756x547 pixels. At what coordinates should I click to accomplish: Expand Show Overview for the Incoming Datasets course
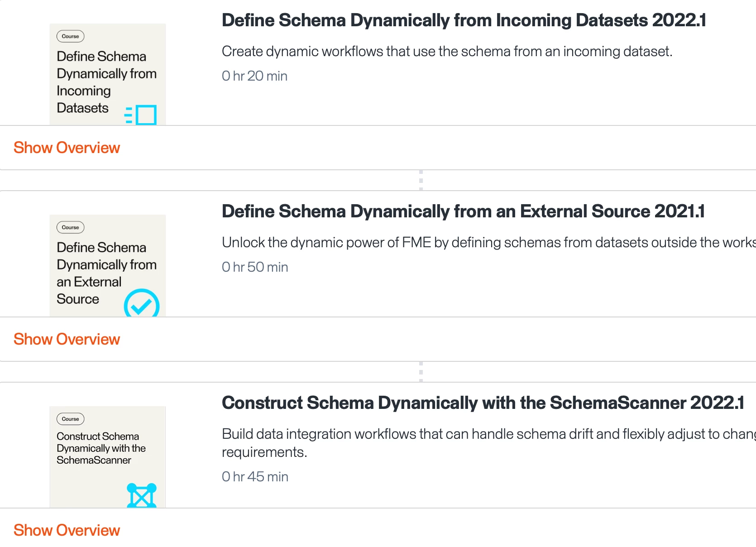[x=67, y=148]
